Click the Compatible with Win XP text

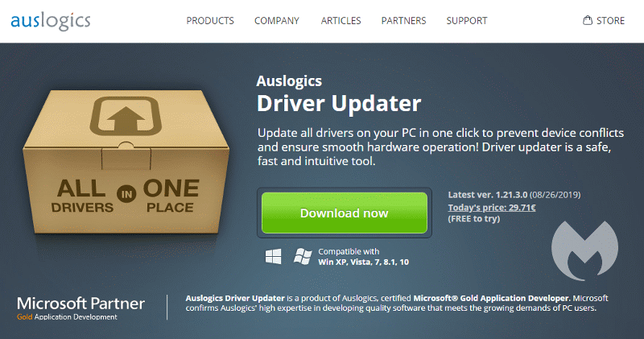364,257
